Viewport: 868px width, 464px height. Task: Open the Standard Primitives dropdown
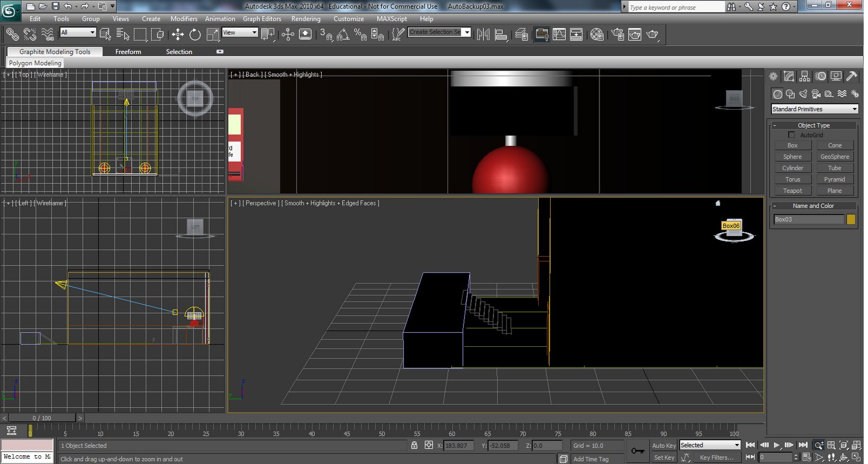click(x=814, y=109)
